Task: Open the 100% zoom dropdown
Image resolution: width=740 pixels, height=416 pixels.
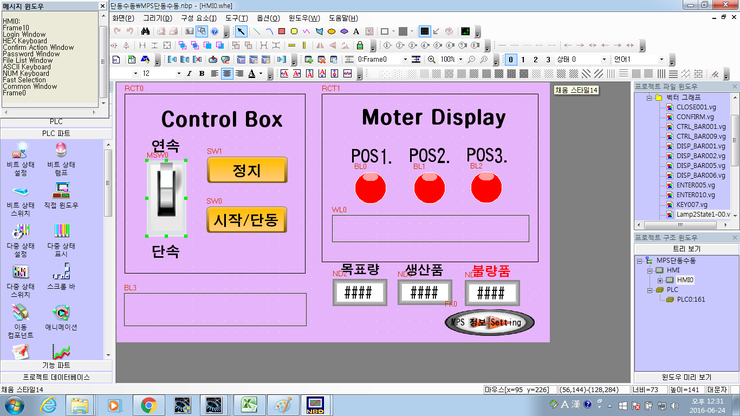Action: coord(461,59)
